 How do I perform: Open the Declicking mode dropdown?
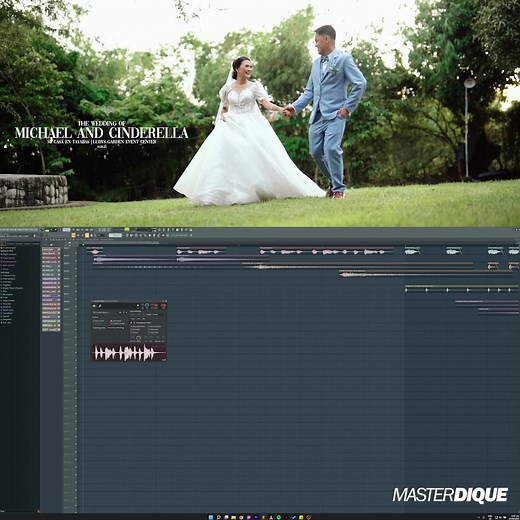pos(116,328)
